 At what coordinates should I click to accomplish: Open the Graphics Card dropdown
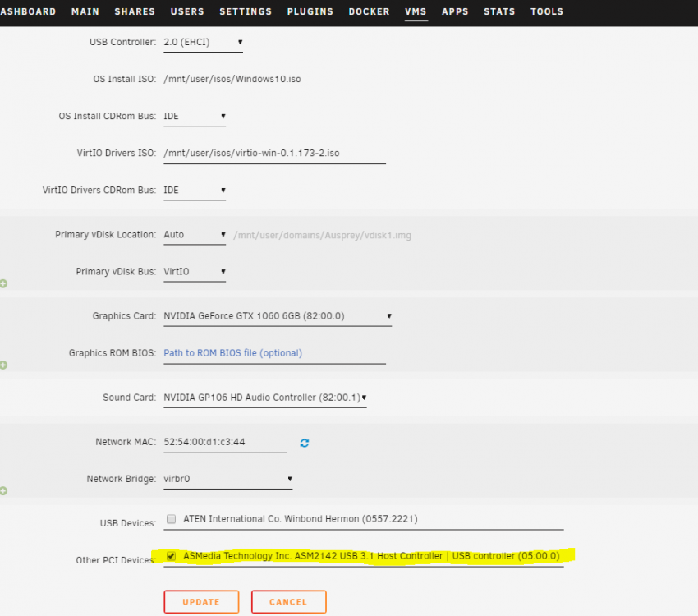click(278, 316)
